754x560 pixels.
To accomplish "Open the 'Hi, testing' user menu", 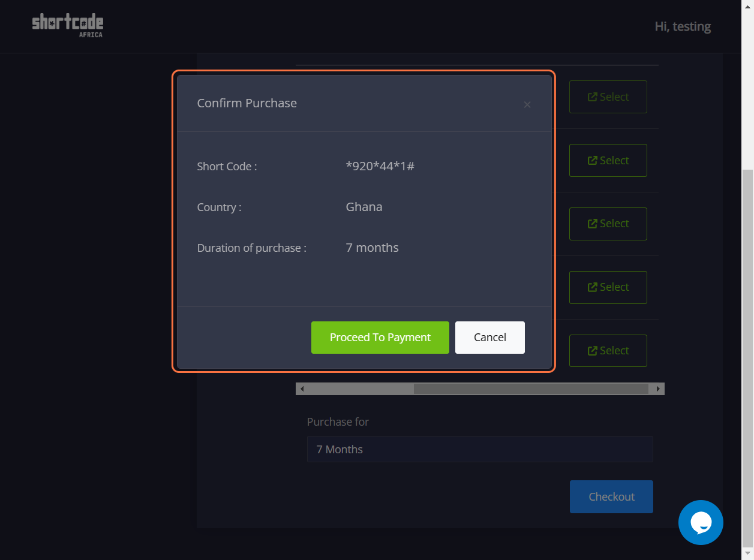I will click(683, 26).
